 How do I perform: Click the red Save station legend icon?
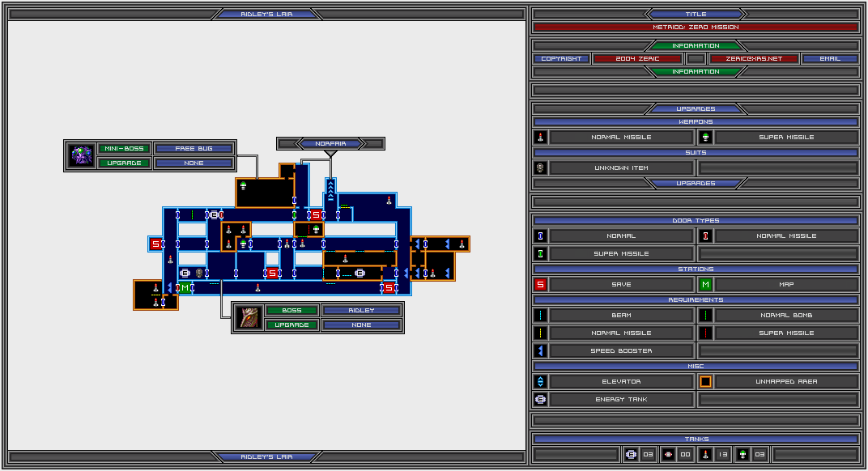coord(541,285)
